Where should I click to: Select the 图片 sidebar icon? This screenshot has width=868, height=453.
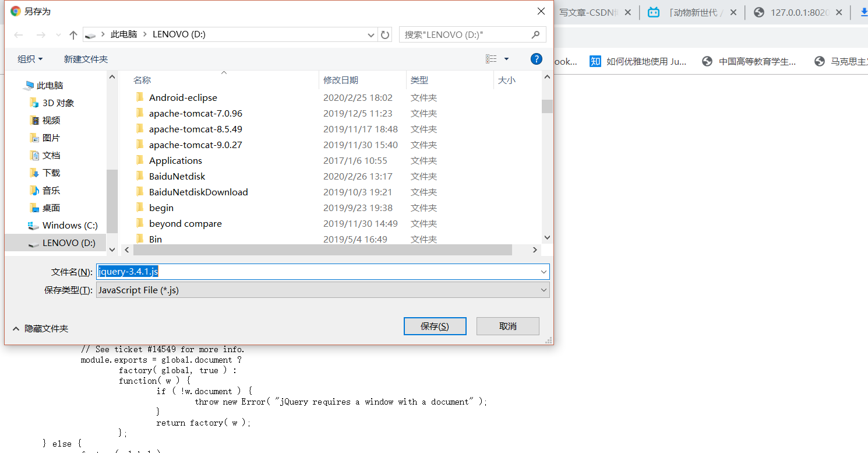(x=33, y=138)
